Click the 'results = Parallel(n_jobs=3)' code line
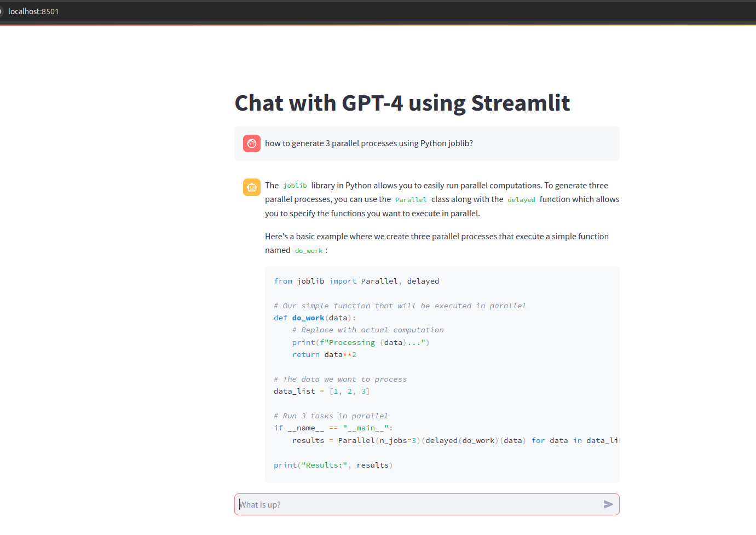The width and height of the screenshot is (756, 535). coord(455,441)
